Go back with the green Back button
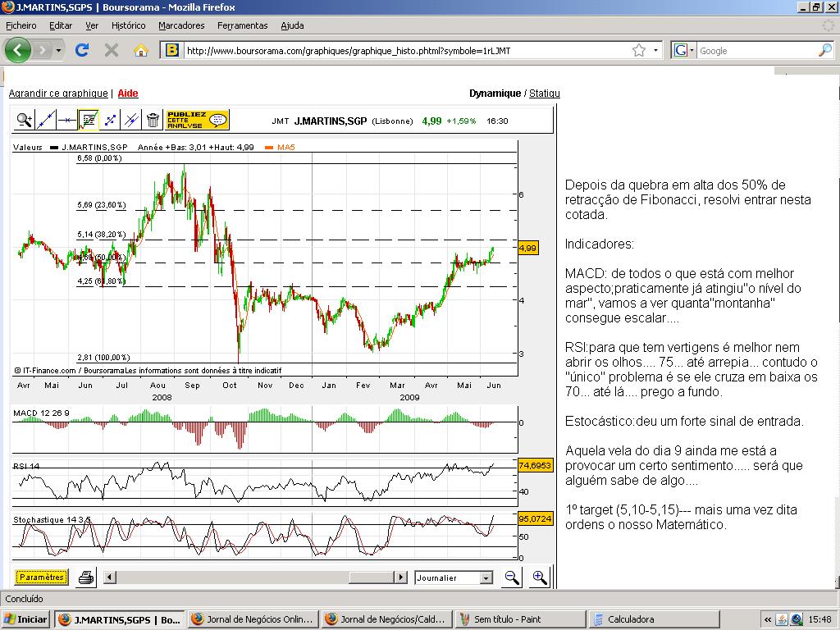Screen dimensions: 840x630 tap(18, 50)
